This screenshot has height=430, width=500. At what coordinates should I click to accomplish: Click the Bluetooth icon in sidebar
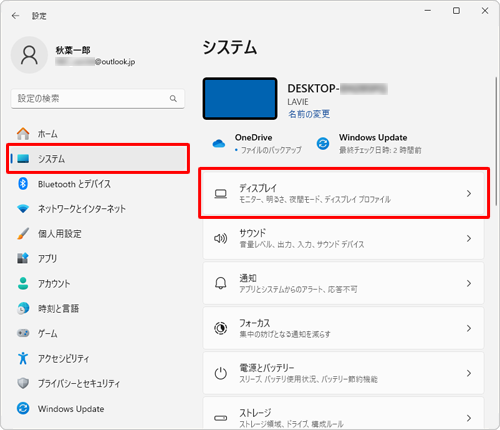[23, 183]
